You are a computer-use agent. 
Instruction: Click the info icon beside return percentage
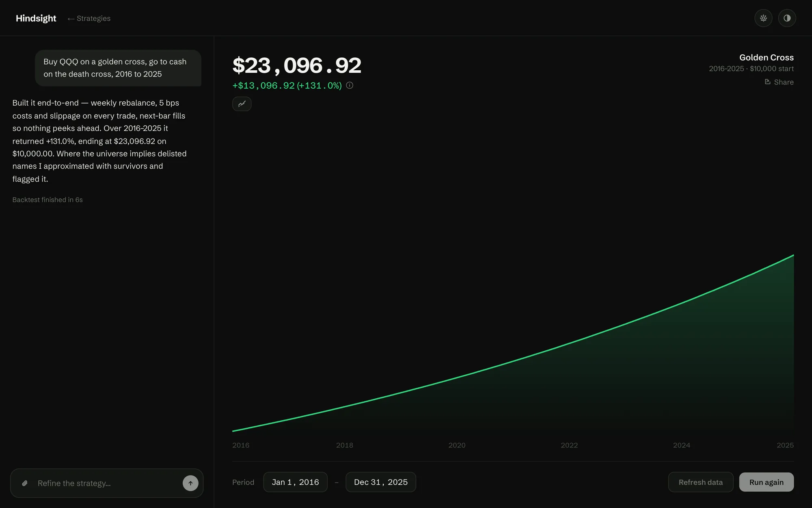point(350,85)
